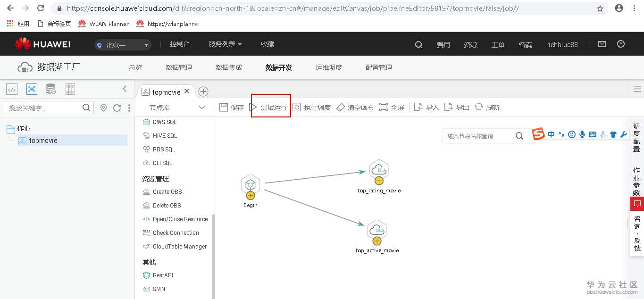Open the resource management cabinet icon
The image size is (644, 299).
70,89
